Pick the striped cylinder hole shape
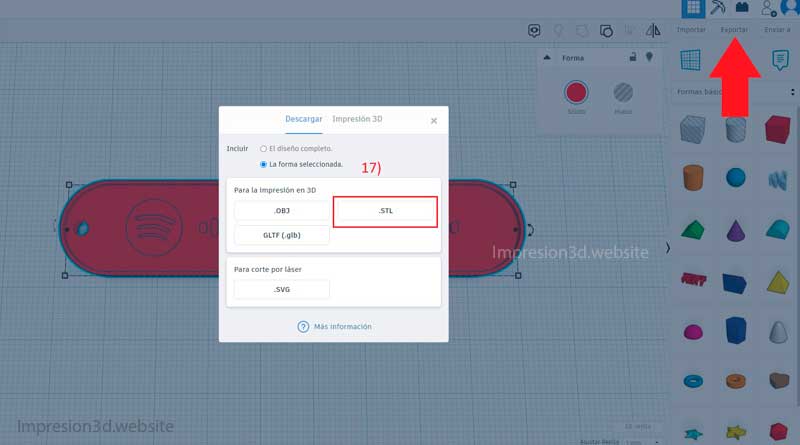The image size is (800, 445). tap(735, 130)
